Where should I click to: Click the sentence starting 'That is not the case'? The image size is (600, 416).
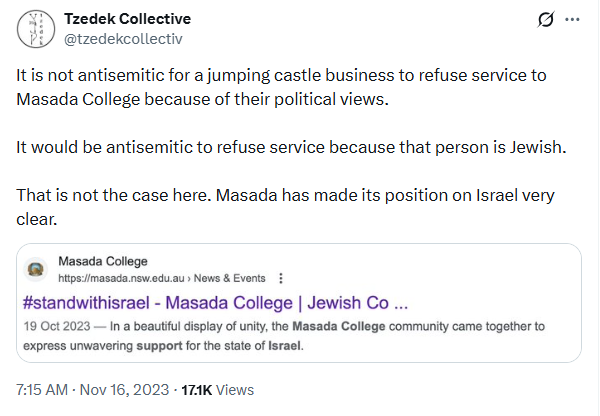tap(285, 207)
